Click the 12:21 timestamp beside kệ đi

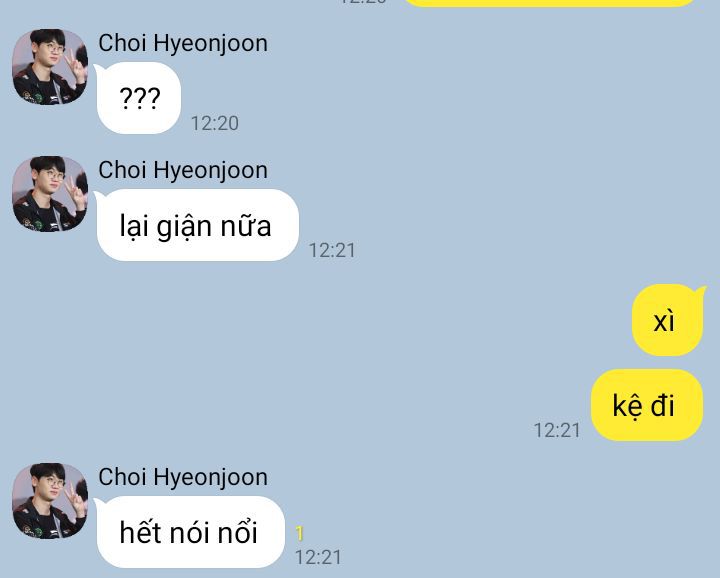[557, 430]
